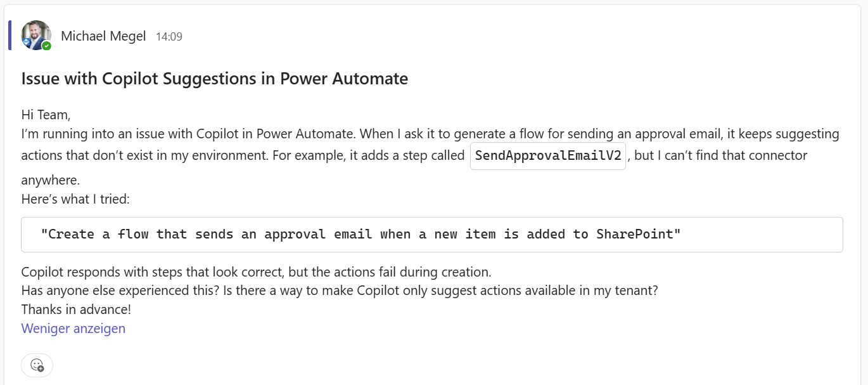Click the purple message indicator bar

pos(10,35)
